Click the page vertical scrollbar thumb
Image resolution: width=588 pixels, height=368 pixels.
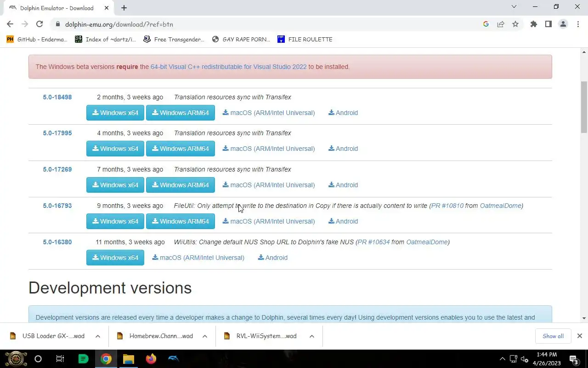click(x=584, y=107)
